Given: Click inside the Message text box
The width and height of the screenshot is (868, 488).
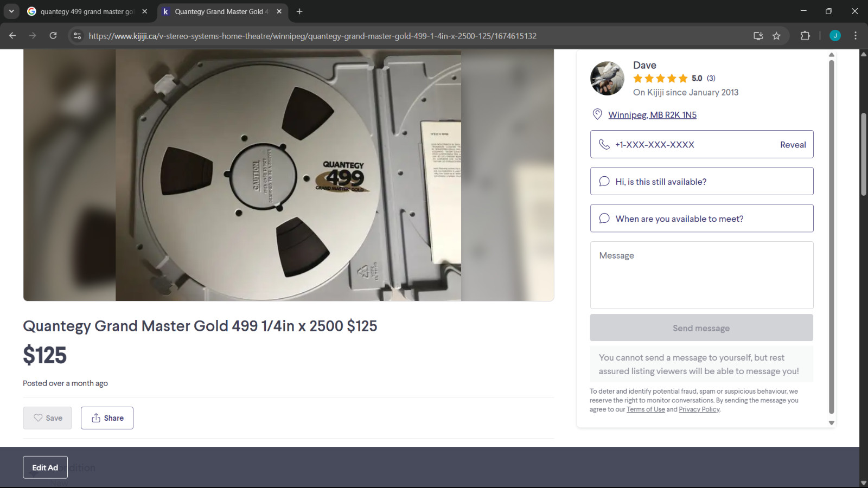Looking at the screenshot, I should tap(701, 275).
